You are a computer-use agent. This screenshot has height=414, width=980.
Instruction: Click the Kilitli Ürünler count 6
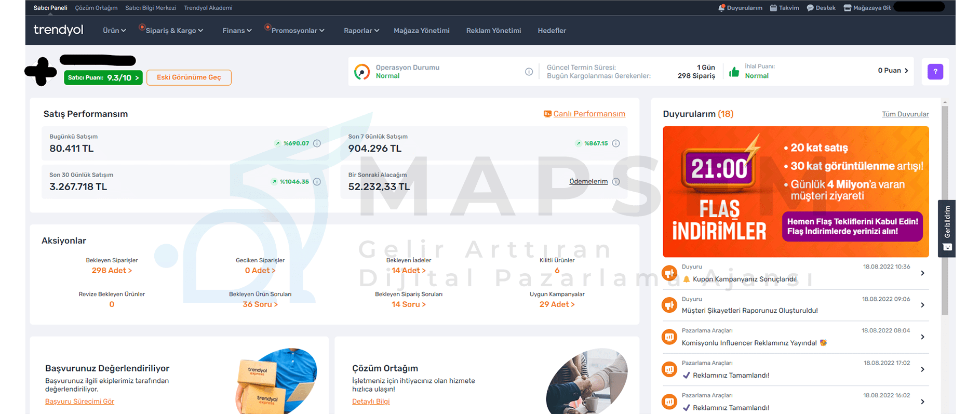coord(557,271)
